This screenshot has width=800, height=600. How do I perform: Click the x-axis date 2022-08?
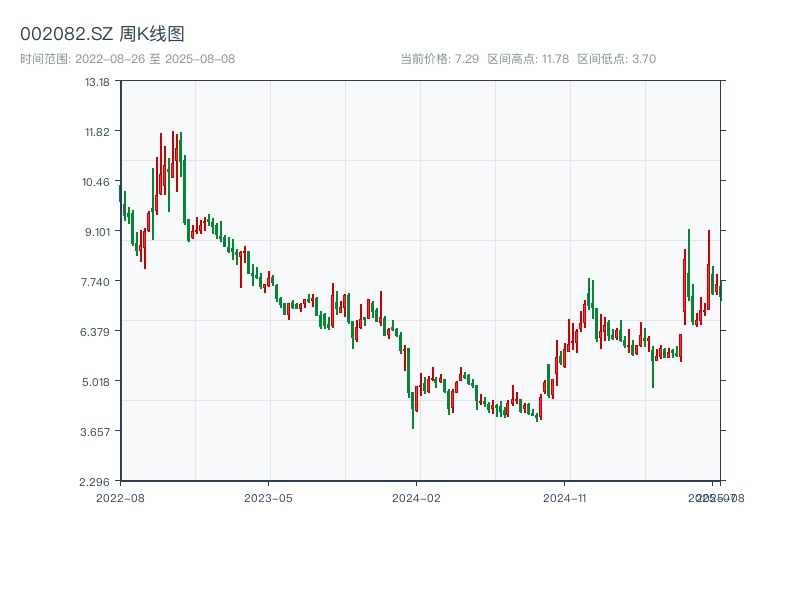pos(120,498)
